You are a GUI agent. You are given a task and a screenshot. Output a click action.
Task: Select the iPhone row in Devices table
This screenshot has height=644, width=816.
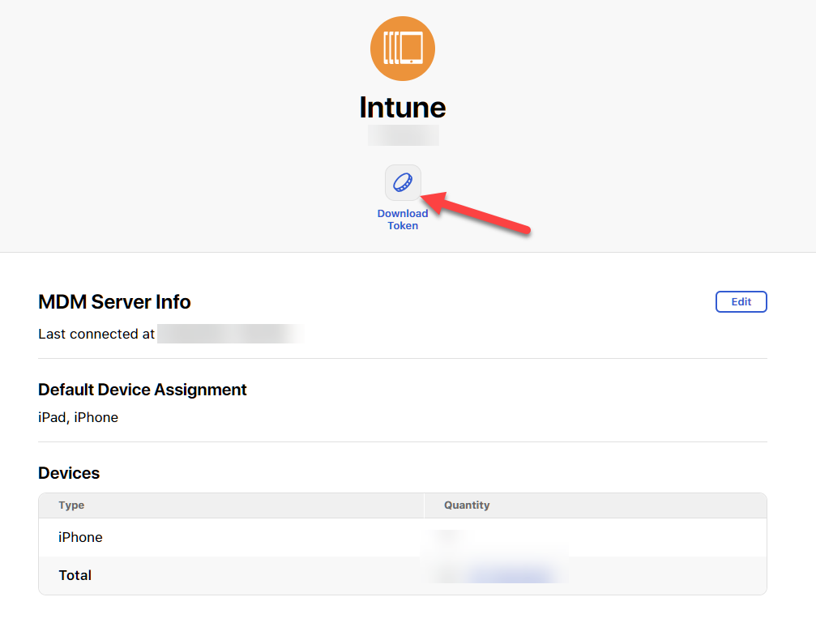pos(403,537)
